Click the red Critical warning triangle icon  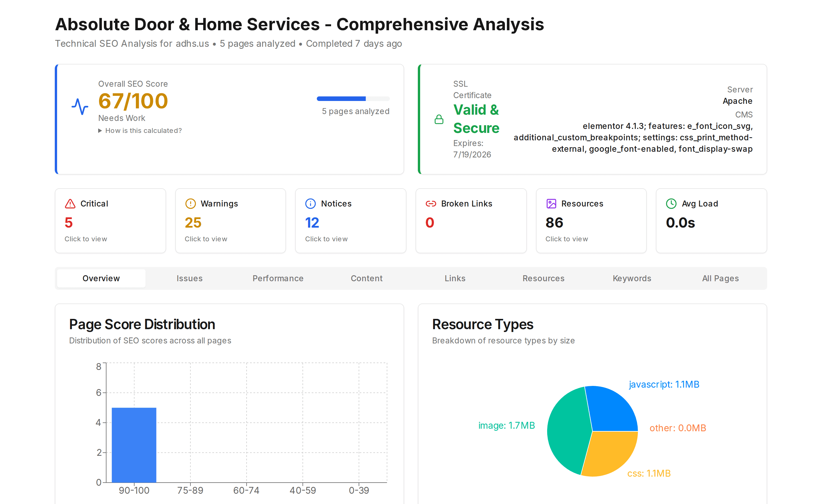point(70,204)
